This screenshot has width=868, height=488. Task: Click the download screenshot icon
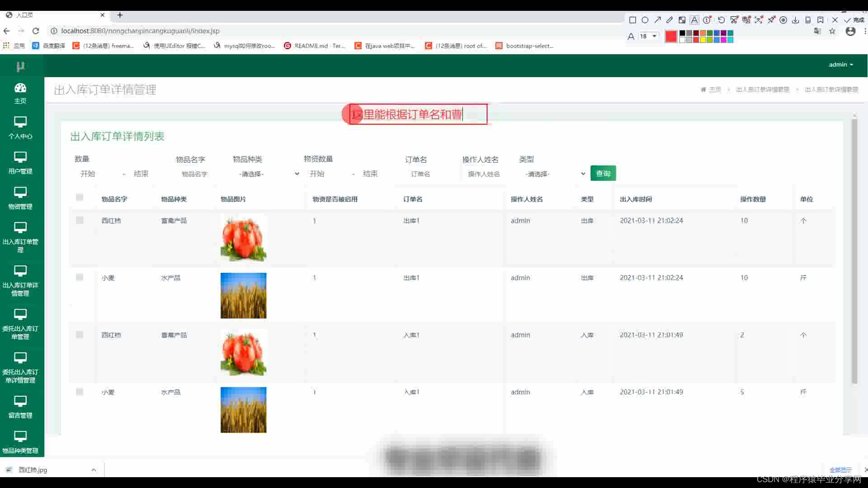tap(795, 20)
